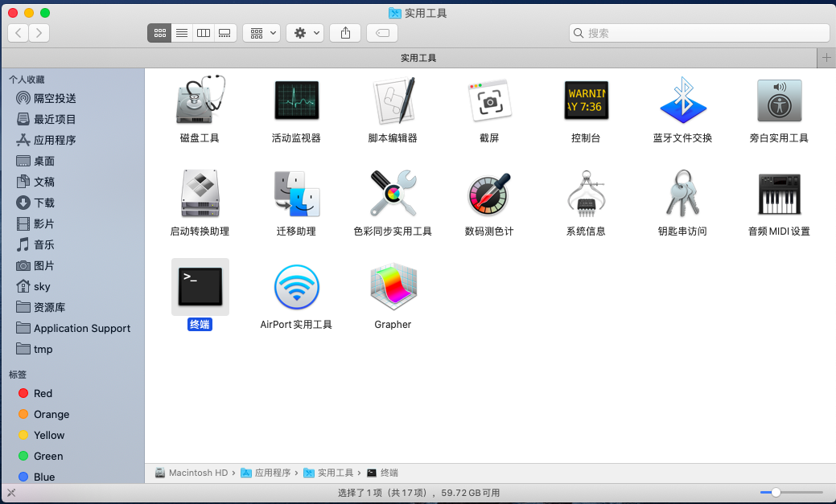Click the edit tags toolbar button
The image size is (836, 504).
(x=382, y=33)
